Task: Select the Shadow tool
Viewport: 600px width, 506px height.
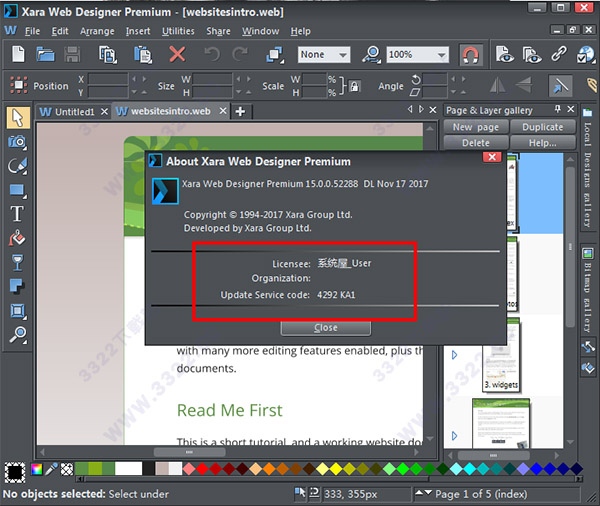Action: click(17, 286)
